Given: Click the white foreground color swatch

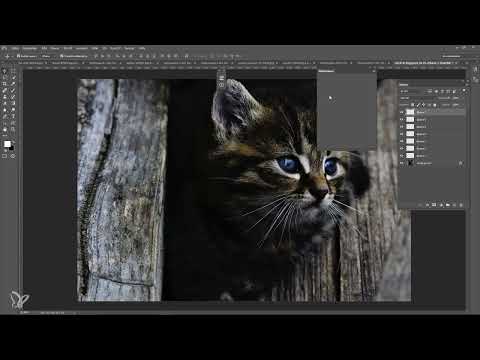Looking at the screenshot, I should coord(7,144).
